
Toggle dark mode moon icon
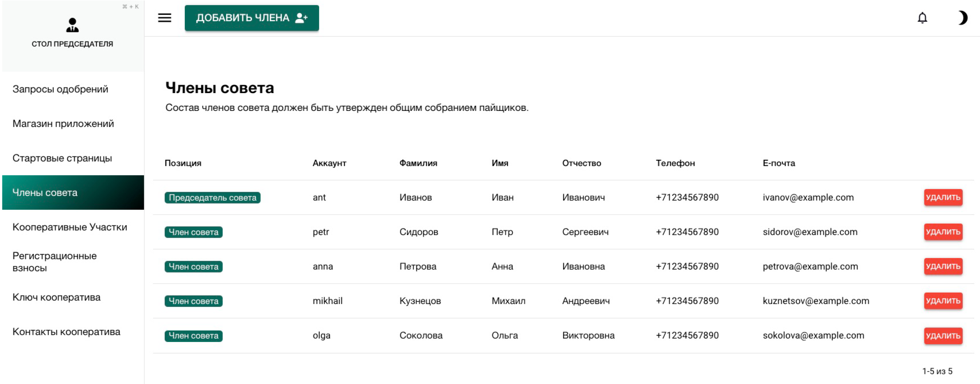962,18
